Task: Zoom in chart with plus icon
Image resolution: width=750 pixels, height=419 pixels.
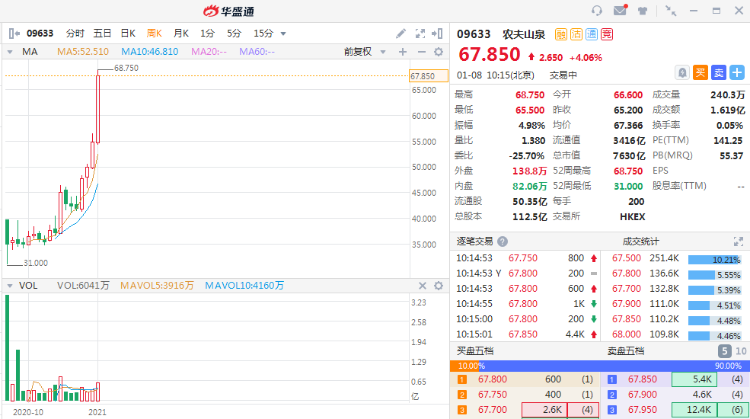Action: tap(403, 51)
